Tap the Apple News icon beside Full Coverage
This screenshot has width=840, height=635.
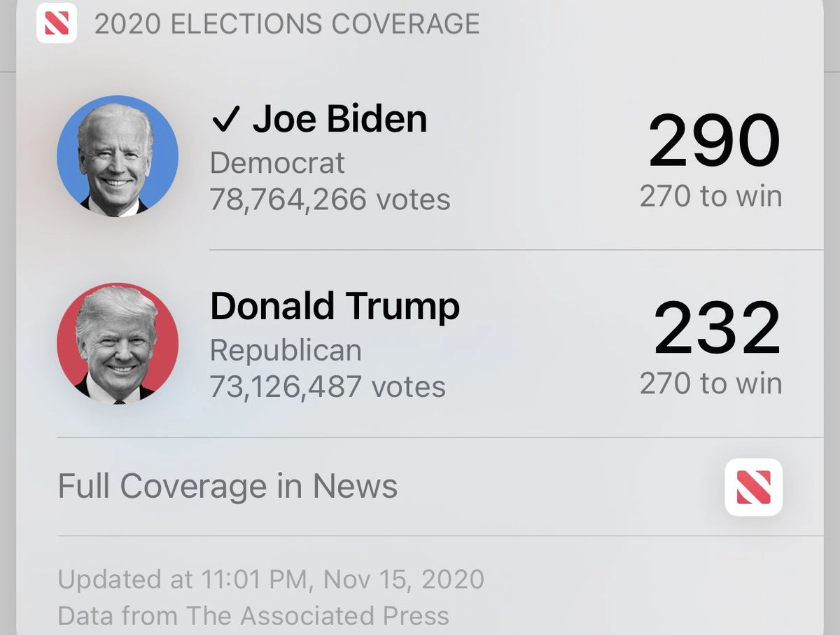click(x=753, y=487)
